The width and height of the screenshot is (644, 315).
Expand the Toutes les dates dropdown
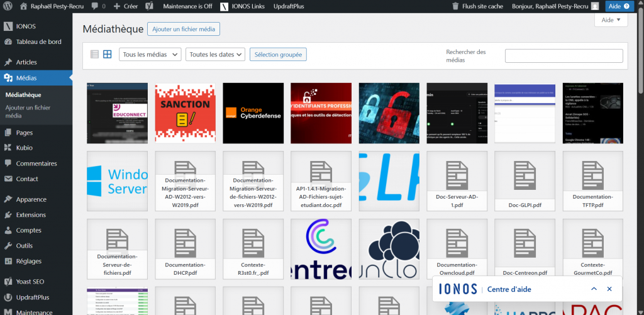(x=215, y=54)
